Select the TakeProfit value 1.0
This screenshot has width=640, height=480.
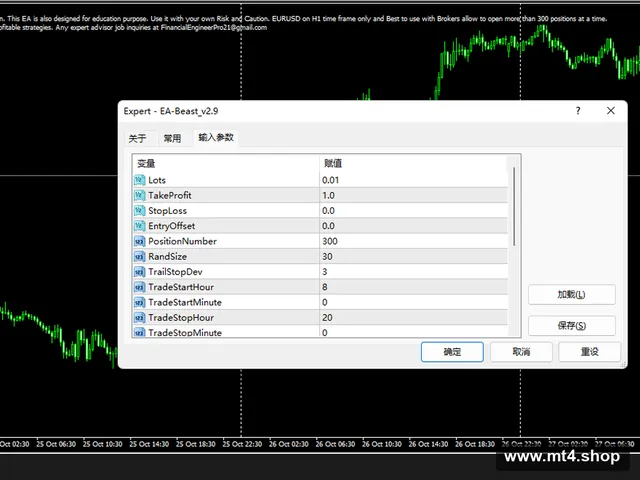click(x=329, y=195)
